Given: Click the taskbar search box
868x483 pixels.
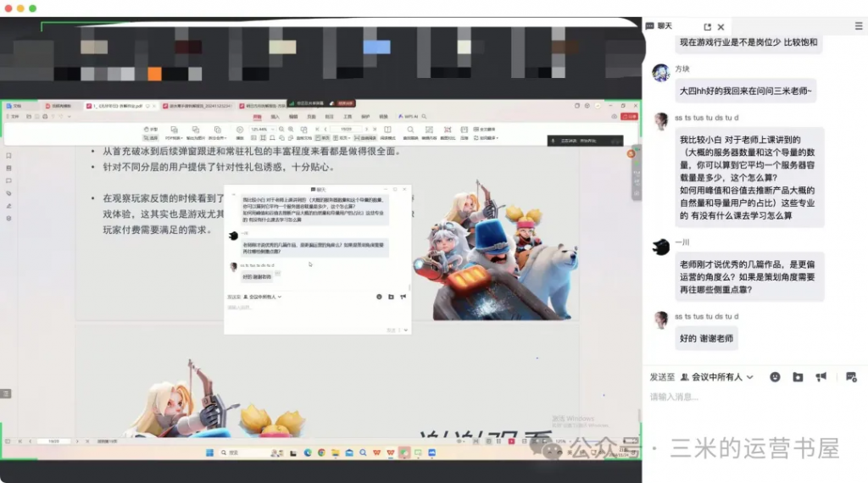Looking at the screenshot, I should (x=233, y=453).
